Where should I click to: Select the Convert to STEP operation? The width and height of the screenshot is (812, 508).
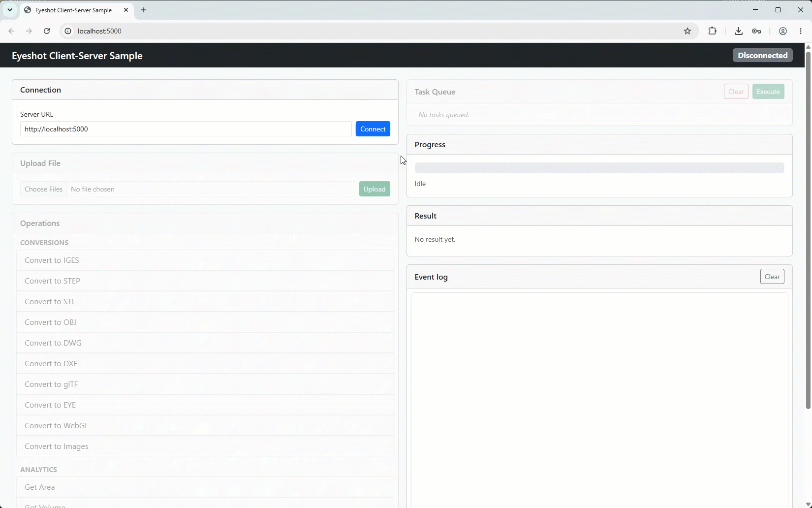205,281
